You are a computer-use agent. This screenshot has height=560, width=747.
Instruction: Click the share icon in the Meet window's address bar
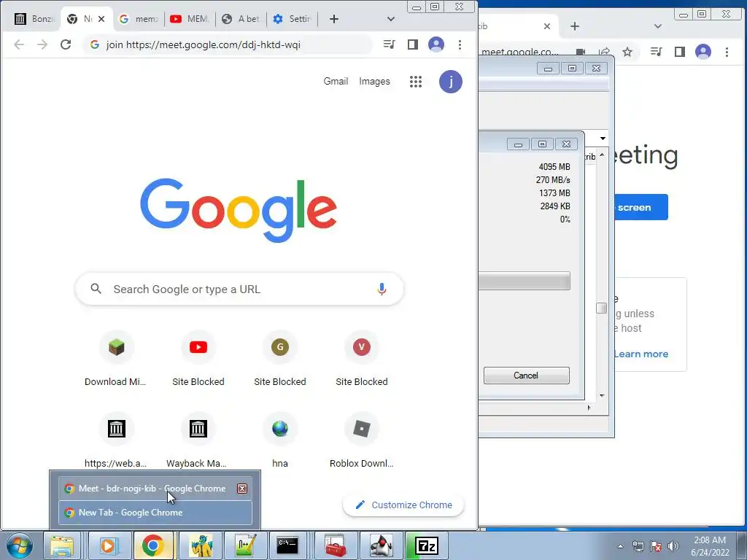click(604, 52)
